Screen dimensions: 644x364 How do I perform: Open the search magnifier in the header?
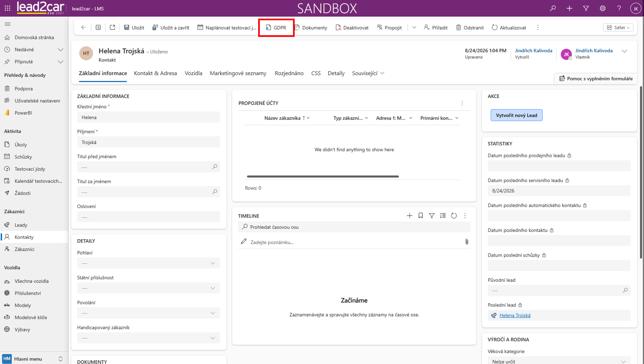point(553,8)
